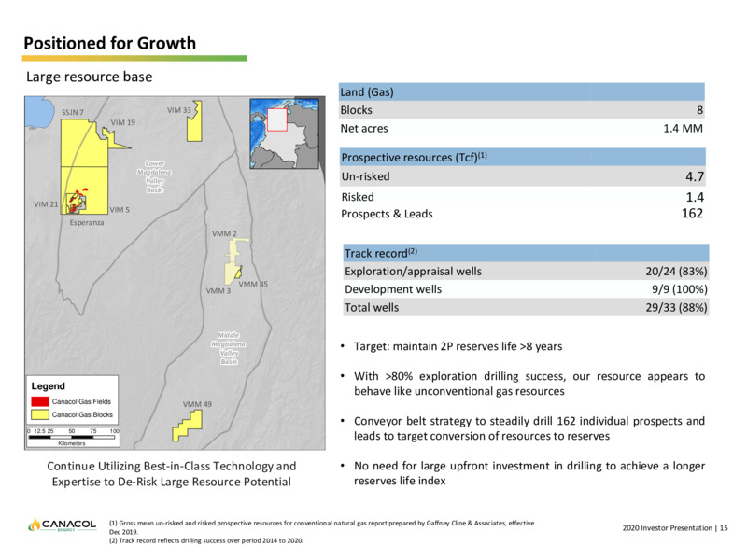
Task: Click the VMM 49 yellow block shape
Action: pyautogui.click(x=187, y=426)
